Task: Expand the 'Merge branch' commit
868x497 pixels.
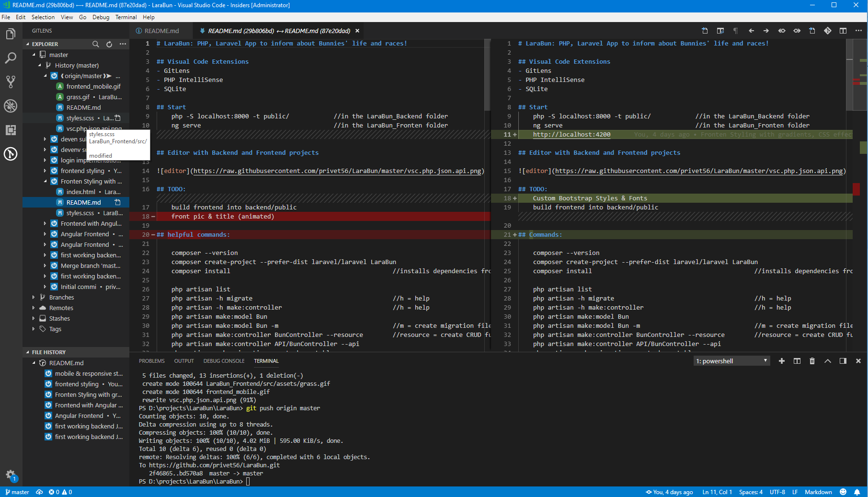Action: click(45, 266)
